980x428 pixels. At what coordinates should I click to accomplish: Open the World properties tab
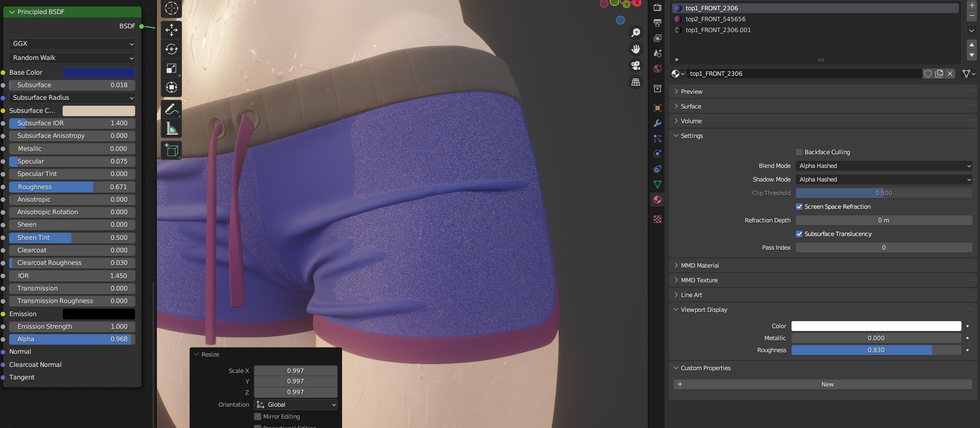coord(658,69)
